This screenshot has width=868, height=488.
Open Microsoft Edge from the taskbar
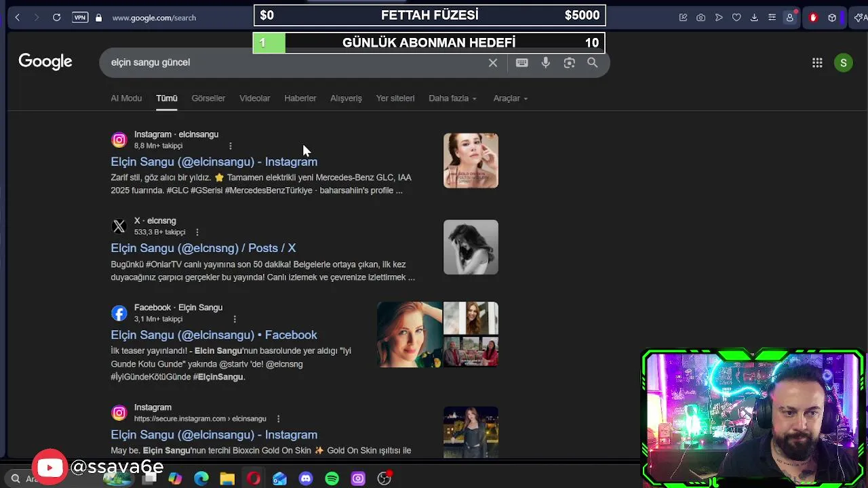(201, 479)
